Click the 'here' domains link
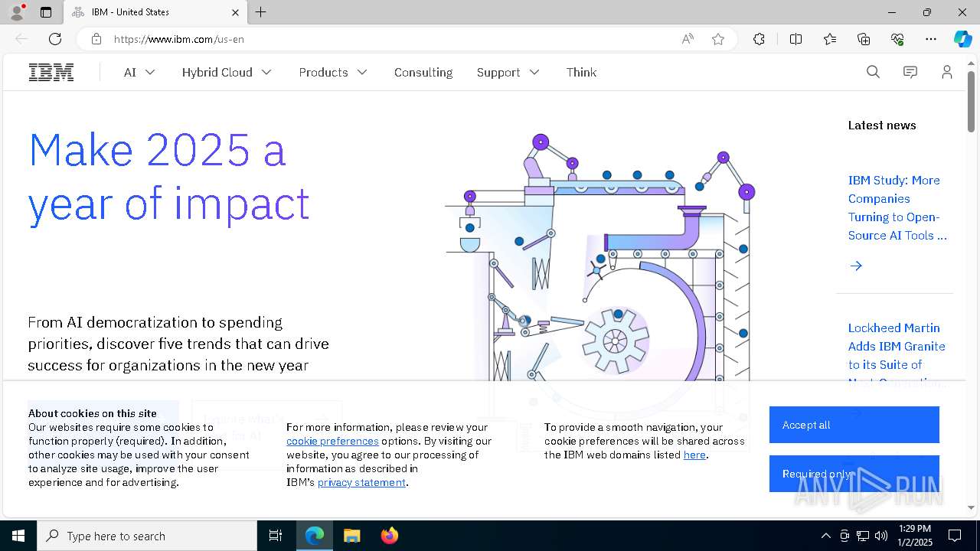 point(694,455)
